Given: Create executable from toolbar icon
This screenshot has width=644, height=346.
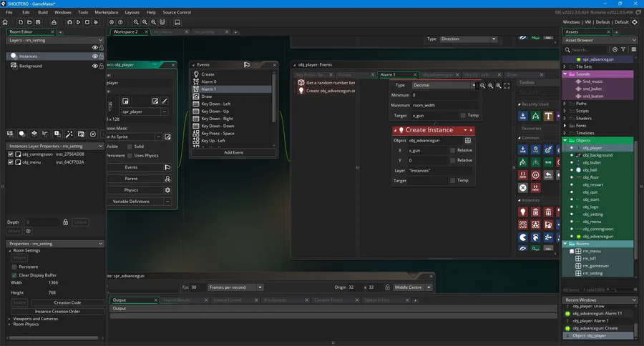Looking at the screenshot, I should coord(54,22).
